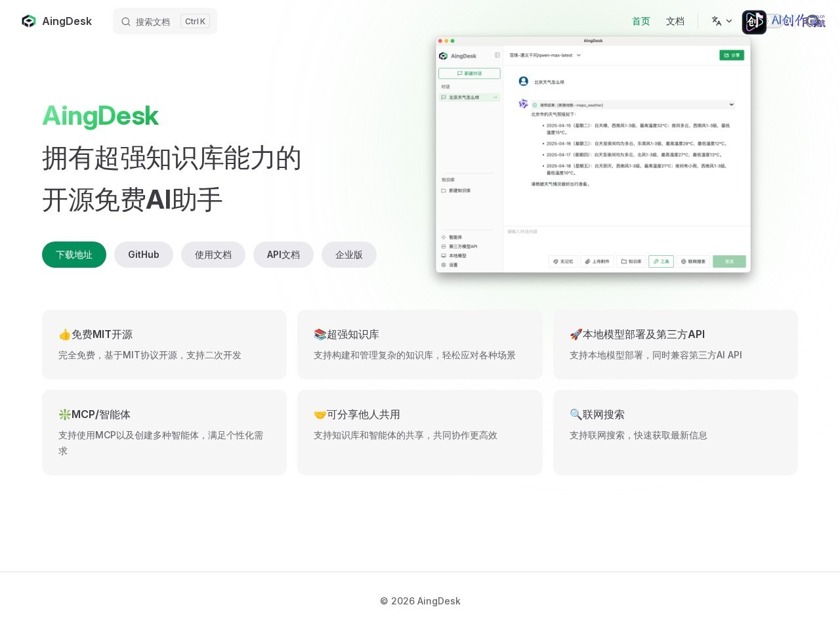Viewport: 840px width, 630px height.
Task: Click the 拥有超强知识库能力的 headline
Action: point(172,158)
